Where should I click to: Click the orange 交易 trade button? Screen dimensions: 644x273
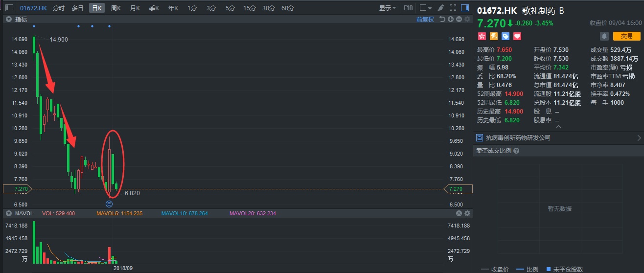click(x=626, y=36)
